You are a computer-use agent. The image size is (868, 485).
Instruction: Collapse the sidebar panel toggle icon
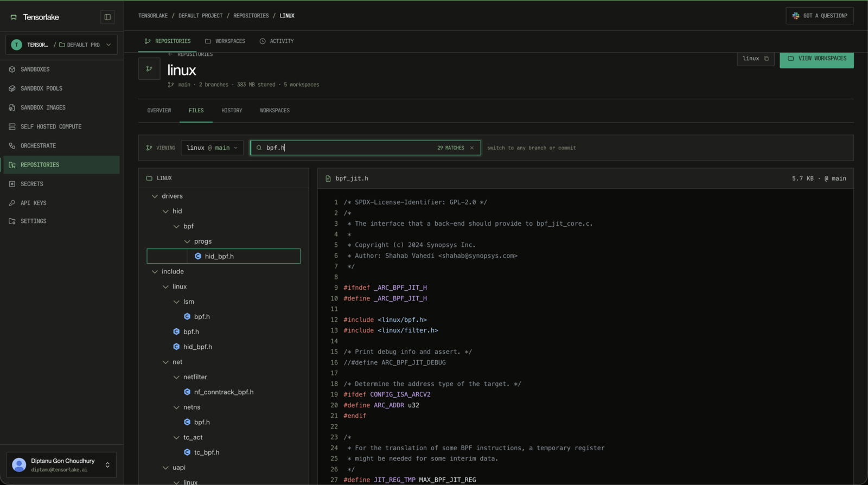pos(107,17)
